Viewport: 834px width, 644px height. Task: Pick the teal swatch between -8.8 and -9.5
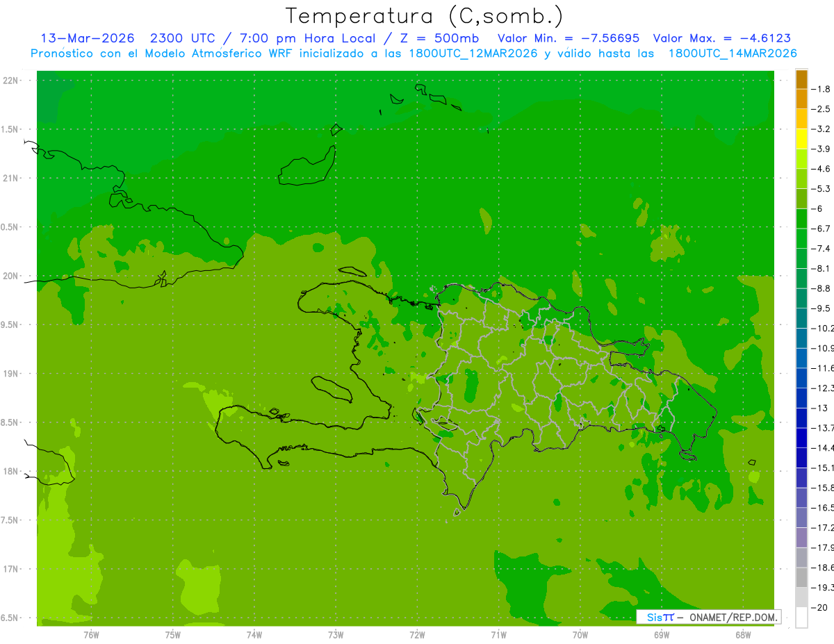(x=802, y=298)
